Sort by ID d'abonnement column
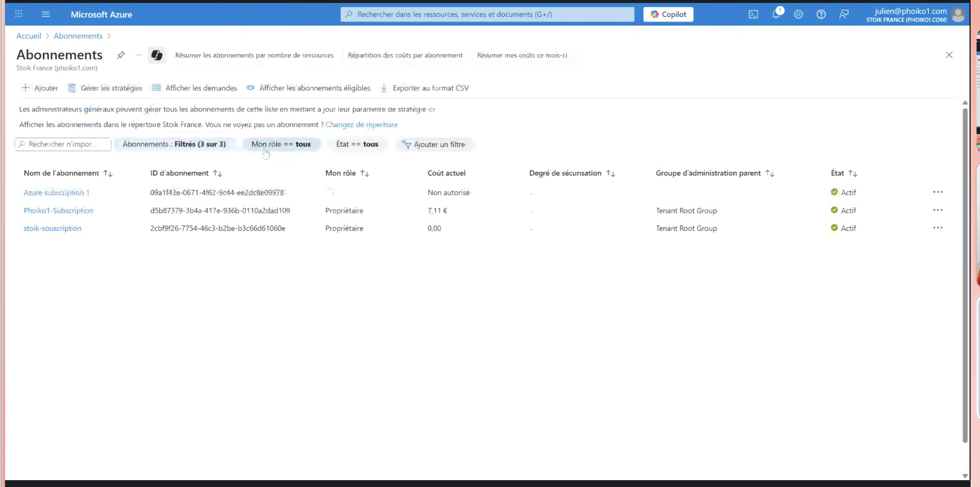The image size is (980, 487). (217, 173)
